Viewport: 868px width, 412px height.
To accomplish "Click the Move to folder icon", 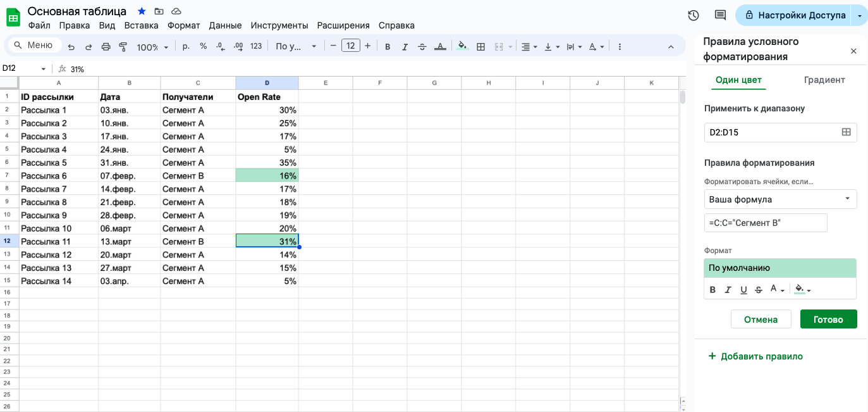I will pyautogui.click(x=159, y=11).
